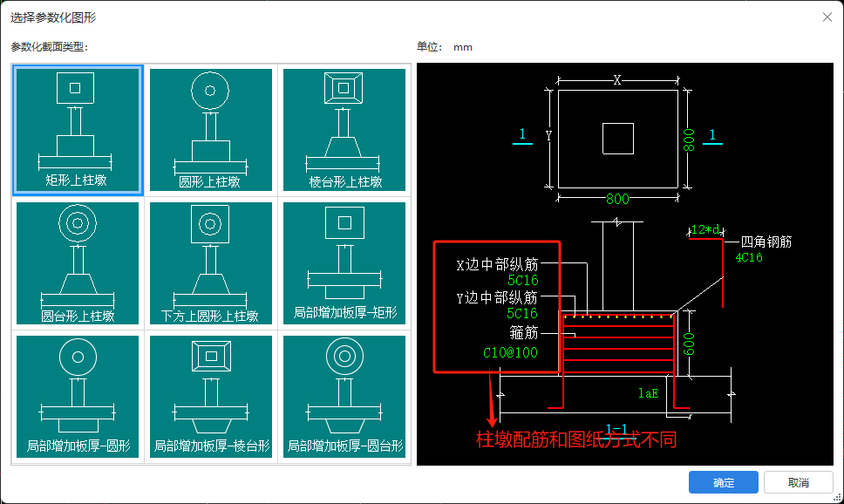Select the 圆形上柱墩 section type

(x=211, y=130)
